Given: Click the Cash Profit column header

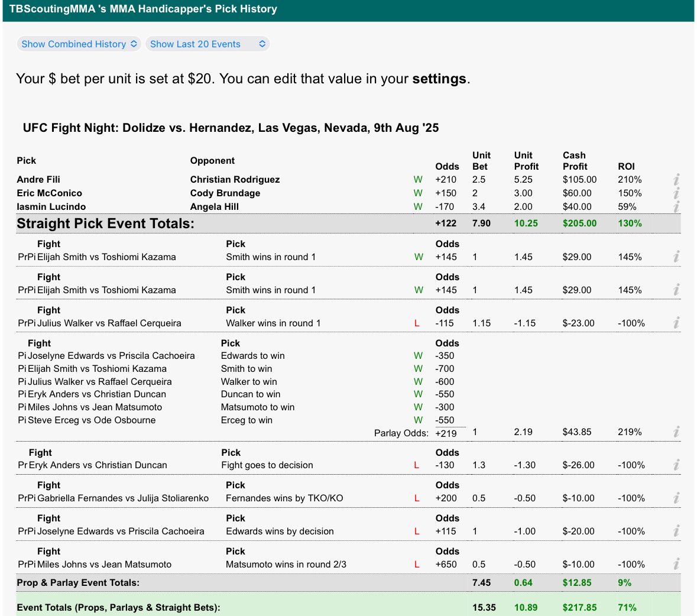Looking at the screenshot, I should [575, 161].
